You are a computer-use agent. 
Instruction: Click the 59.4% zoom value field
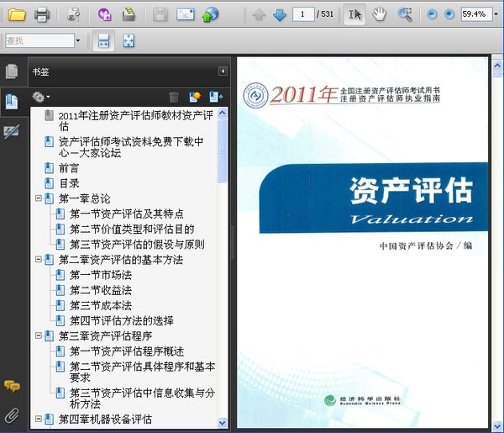pyautogui.click(x=476, y=13)
